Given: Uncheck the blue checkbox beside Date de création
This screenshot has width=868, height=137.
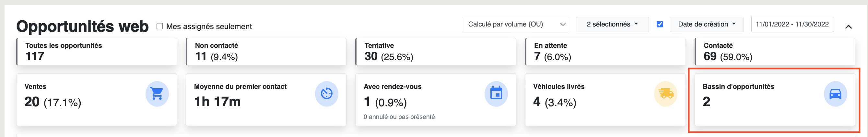Looking at the screenshot, I should [660, 24].
